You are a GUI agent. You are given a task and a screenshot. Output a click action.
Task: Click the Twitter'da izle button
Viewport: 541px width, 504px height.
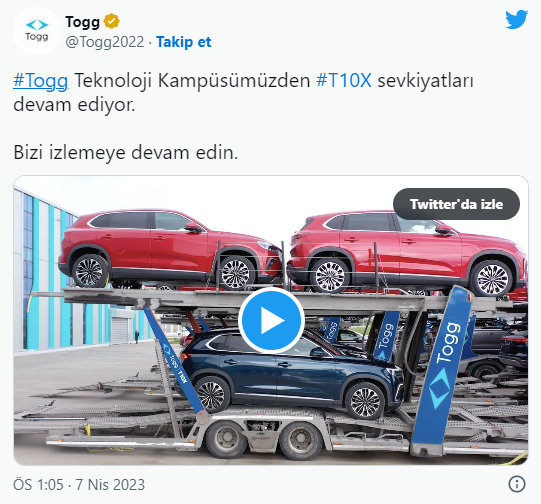pyautogui.click(x=456, y=204)
